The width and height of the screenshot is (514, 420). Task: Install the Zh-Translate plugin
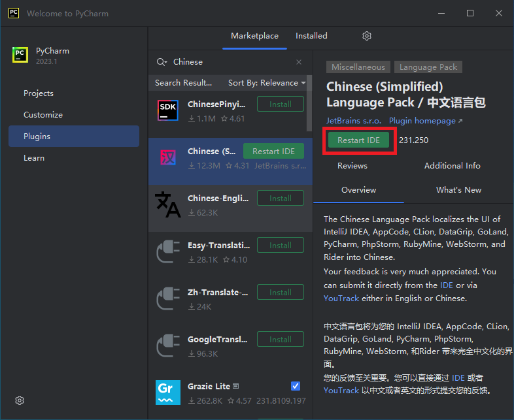point(281,293)
